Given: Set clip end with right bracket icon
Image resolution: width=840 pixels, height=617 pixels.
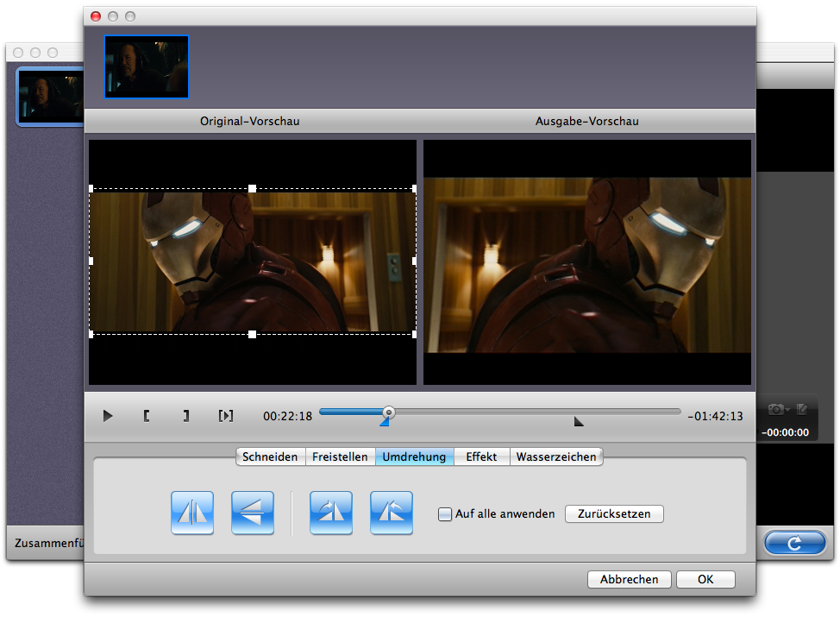Looking at the screenshot, I should [x=185, y=416].
